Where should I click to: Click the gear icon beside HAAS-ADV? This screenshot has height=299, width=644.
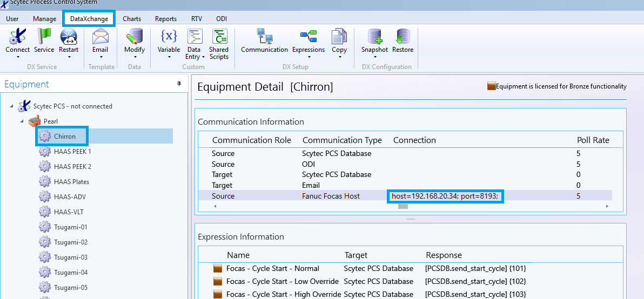tap(45, 197)
